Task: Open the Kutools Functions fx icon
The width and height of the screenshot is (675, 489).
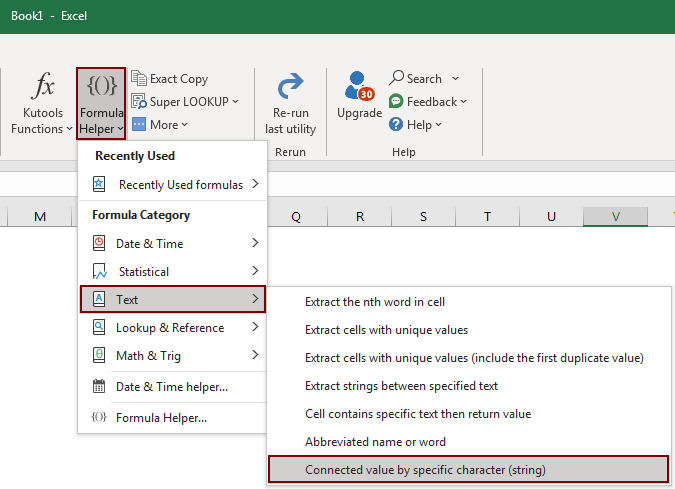Action: (x=43, y=85)
